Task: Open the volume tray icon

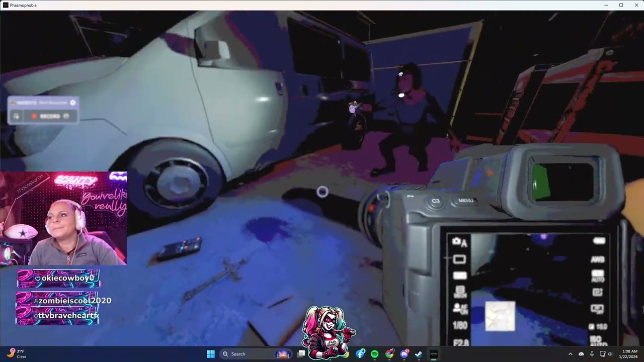Action: 610,354
